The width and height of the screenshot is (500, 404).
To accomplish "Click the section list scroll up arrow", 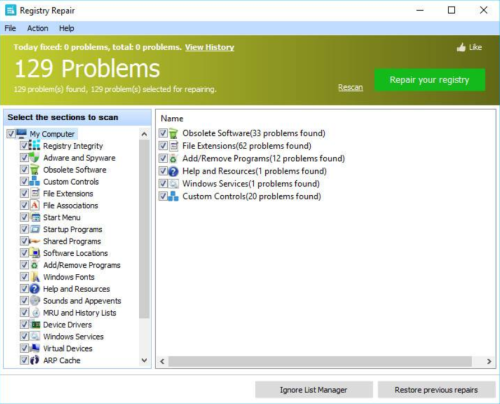I will click(x=144, y=134).
